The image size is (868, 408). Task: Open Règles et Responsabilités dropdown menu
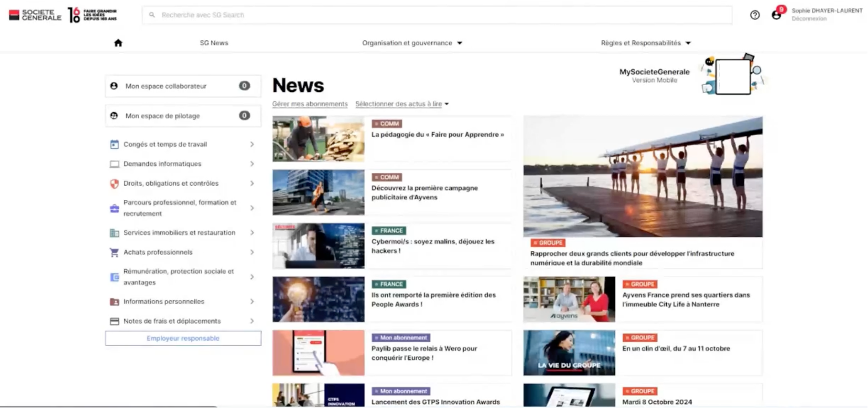point(646,43)
